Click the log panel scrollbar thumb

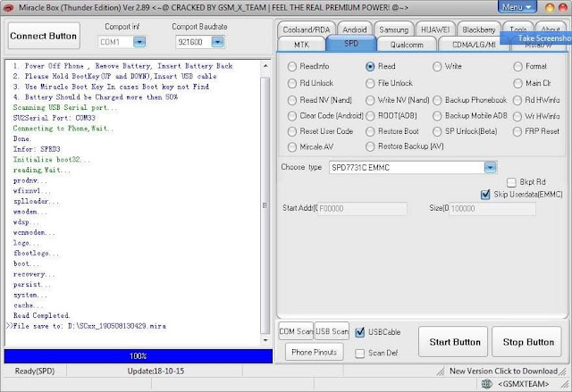265,205
